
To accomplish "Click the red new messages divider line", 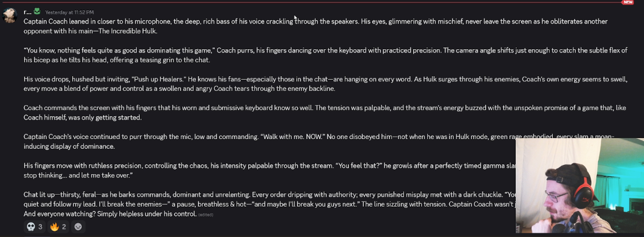I will (x=311, y=2).
